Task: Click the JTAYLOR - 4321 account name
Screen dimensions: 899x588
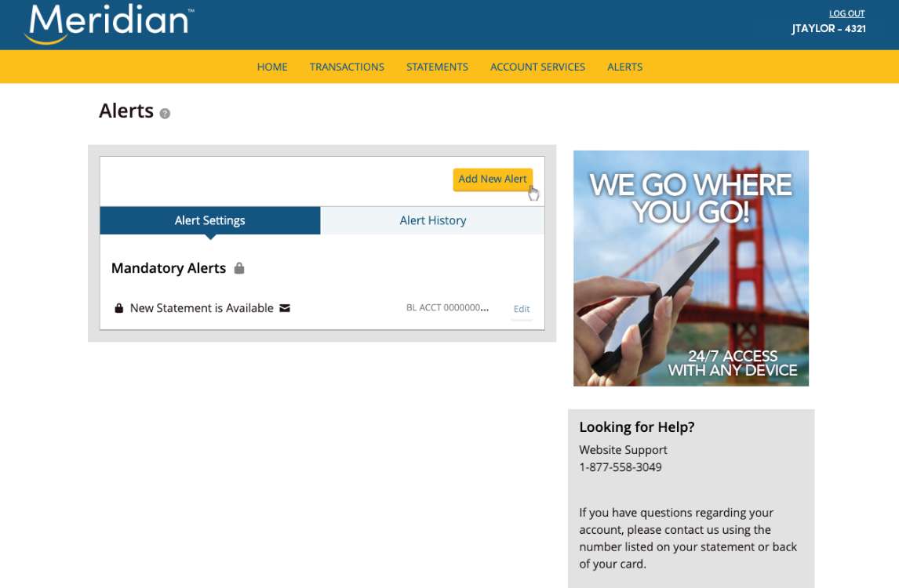Action: coord(828,29)
